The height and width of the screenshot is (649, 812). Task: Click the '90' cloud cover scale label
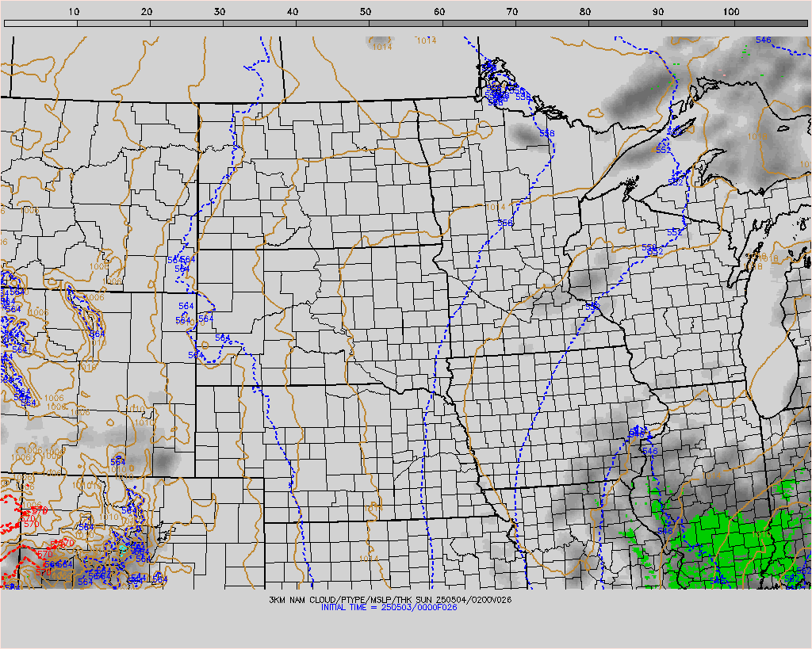coord(658,11)
